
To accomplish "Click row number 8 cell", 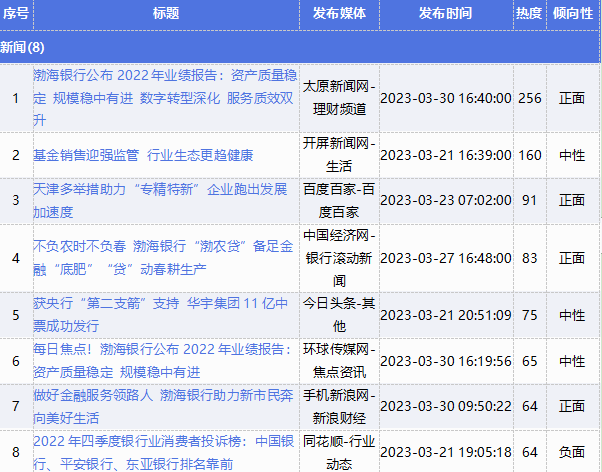I will pyautogui.click(x=16, y=452).
